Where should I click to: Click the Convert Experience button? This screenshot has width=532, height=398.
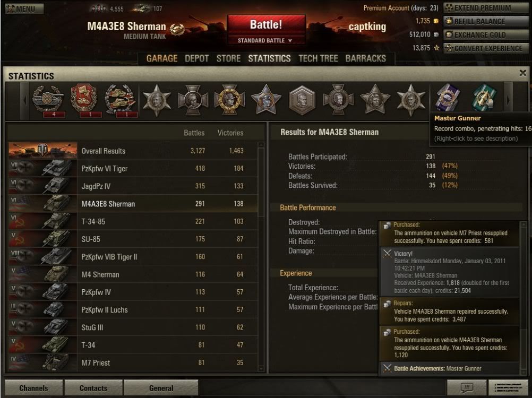click(x=486, y=48)
